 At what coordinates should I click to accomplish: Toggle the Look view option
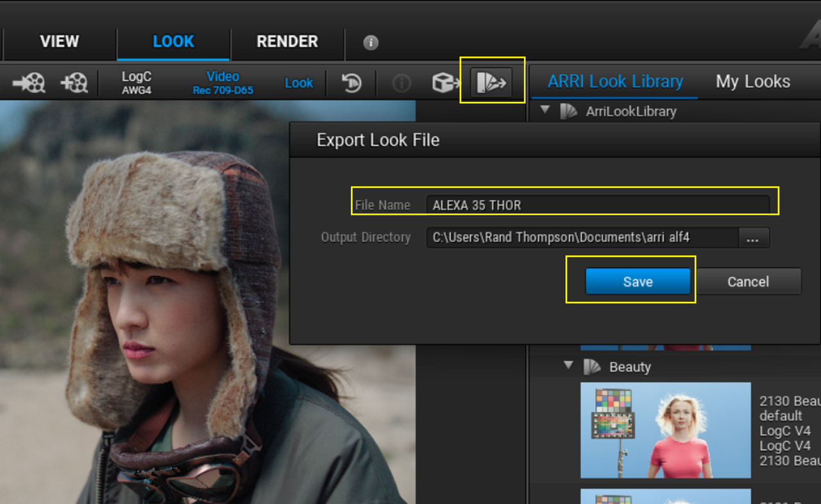coord(299,83)
